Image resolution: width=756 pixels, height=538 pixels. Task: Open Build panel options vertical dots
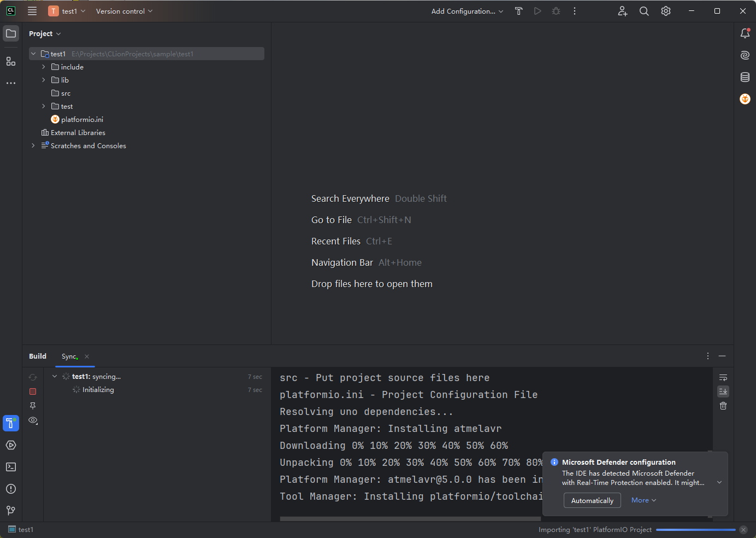pyautogui.click(x=708, y=356)
